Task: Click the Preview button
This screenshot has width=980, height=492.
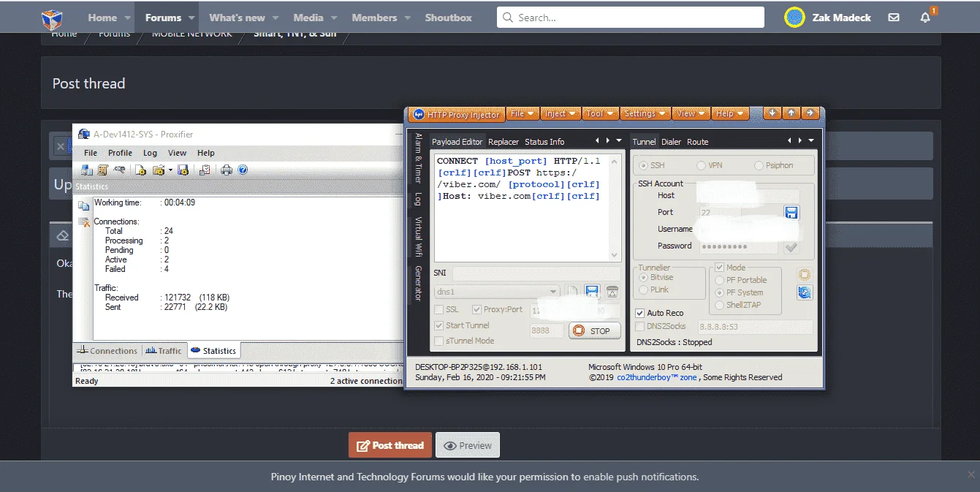Action: click(x=468, y=445)
